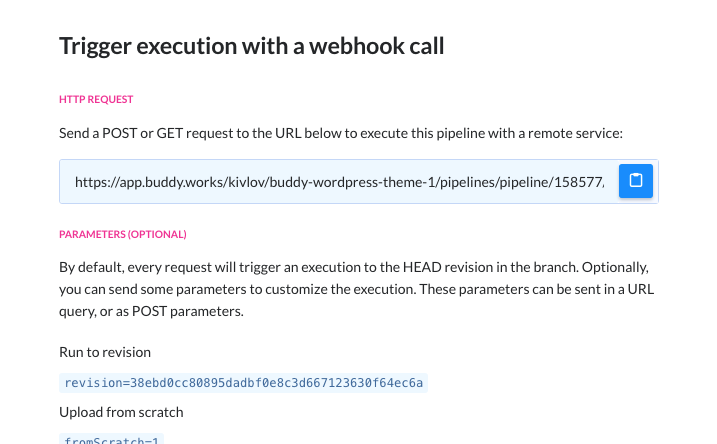This screenshot has width=717, height=444.
Task: Click the word 'POST' in 'Send a POST'
Action: [119, 133]
